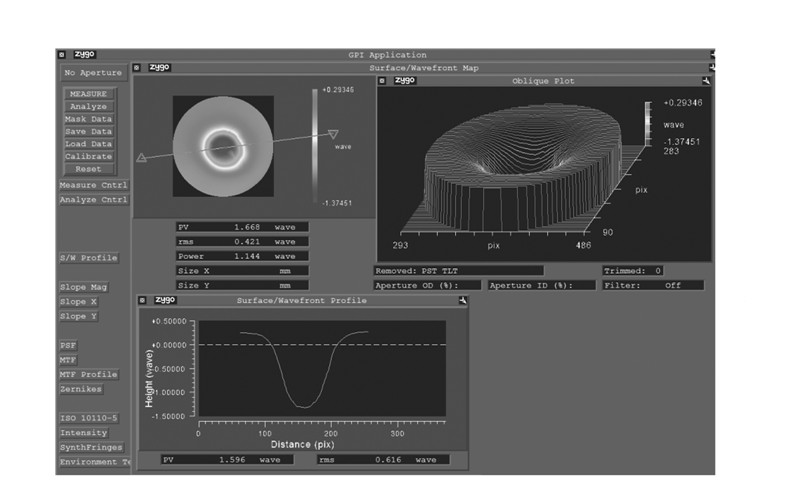The image size is (800, 480).
Task: Open Zernikes analysis
Action: 81,389
